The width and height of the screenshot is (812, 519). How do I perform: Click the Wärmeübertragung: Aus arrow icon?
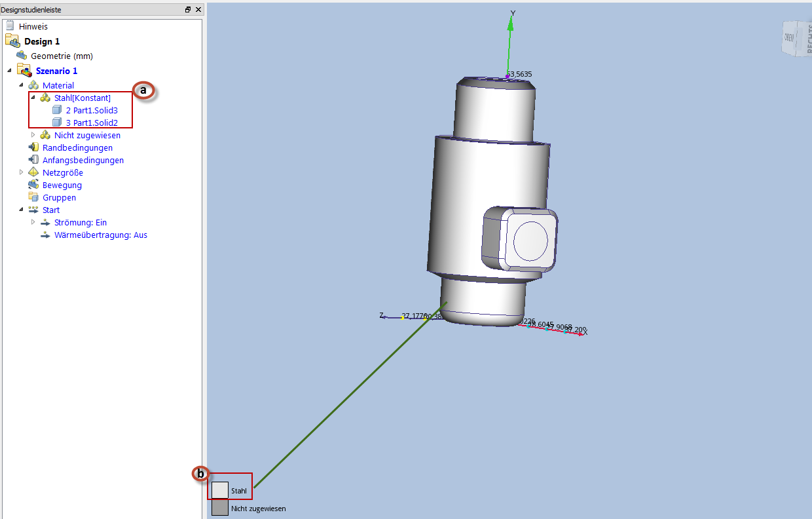pos(45,235)
